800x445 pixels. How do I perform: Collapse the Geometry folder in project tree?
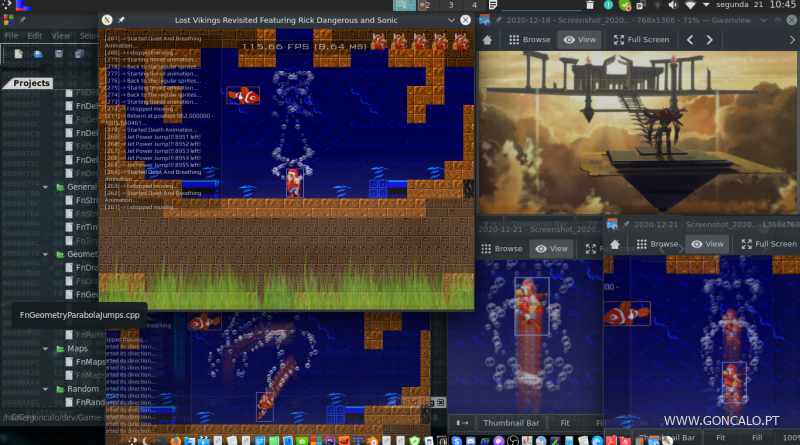pyautogui.click(x=45, y=254)
